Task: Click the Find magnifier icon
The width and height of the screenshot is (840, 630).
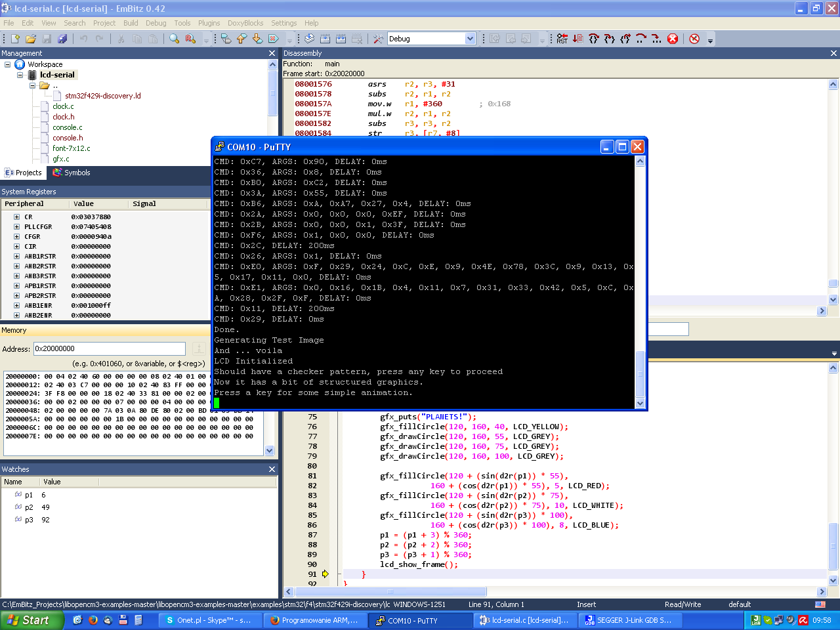Action: pos(174,39)
